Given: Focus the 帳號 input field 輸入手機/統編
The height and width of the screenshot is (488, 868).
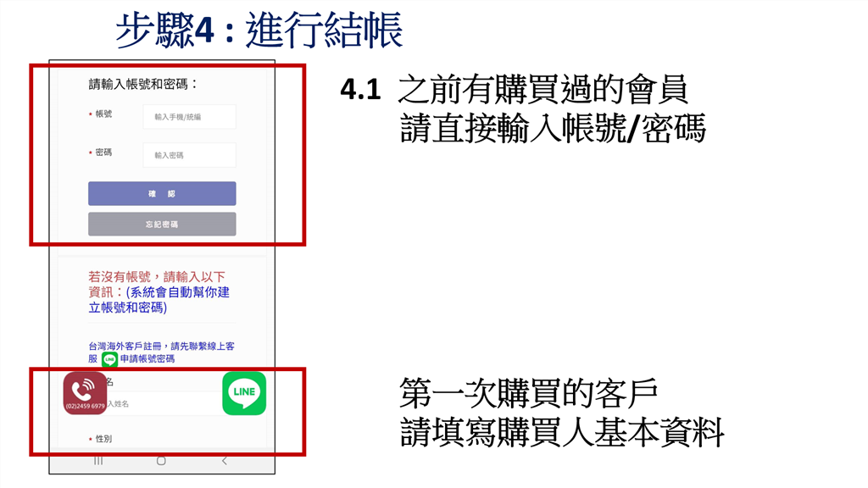Looking at the screenshot, I should click(x=189, y=117).
